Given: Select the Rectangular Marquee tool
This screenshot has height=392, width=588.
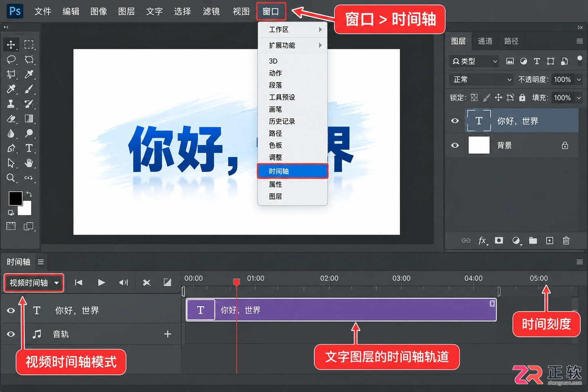Looking at the screenshot, I should (29, 45).
